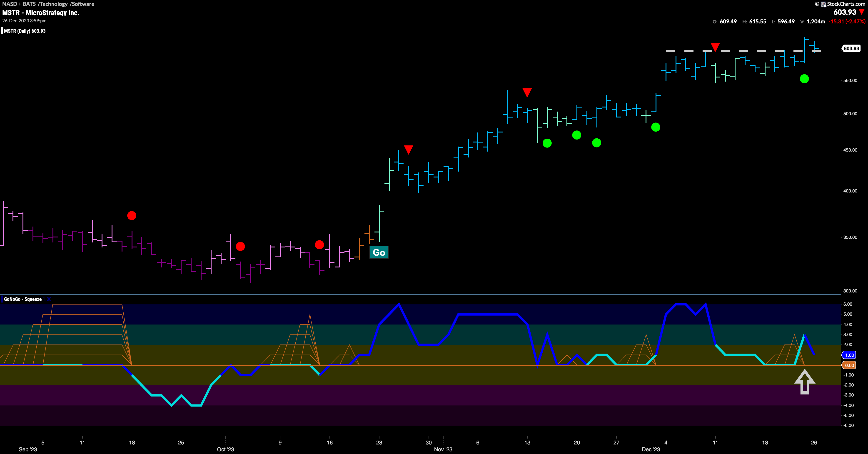Click the red dot near October 3
Viewport: 868px width, 454px height.
(240, 246)
